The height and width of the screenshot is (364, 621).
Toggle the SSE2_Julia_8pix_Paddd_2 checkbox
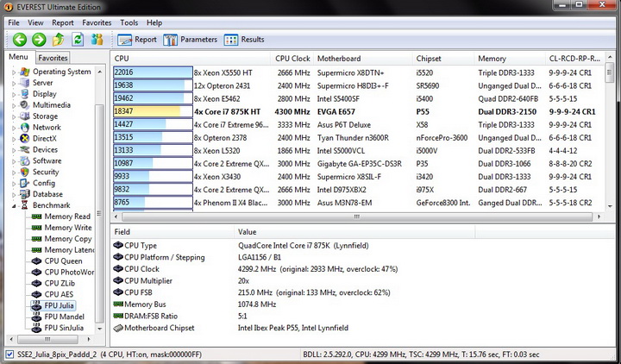(9, 355)
